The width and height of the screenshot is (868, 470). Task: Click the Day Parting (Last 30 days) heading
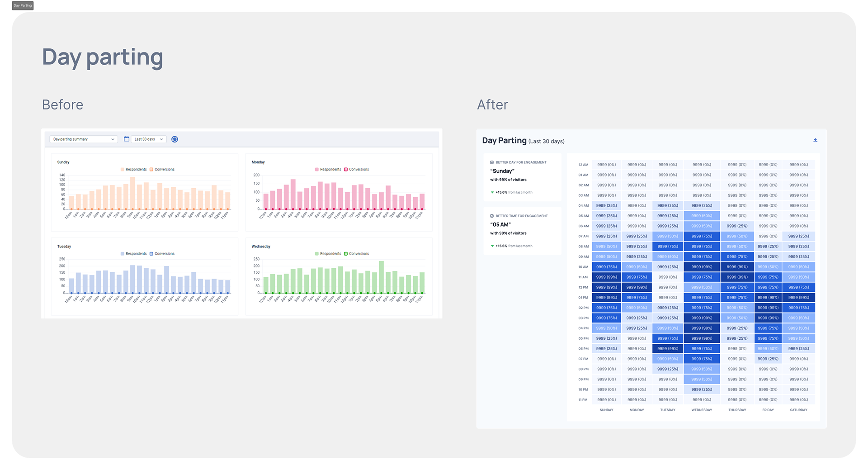pyautogui.click(x=523, y=141)
